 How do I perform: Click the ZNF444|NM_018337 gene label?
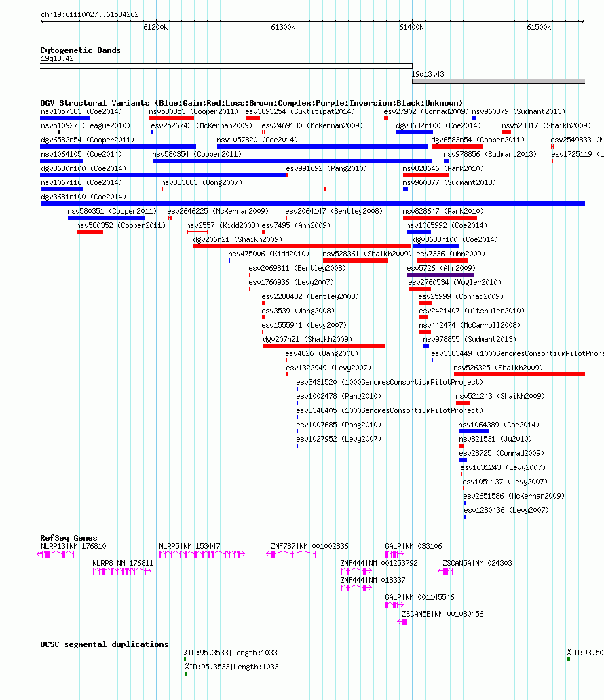[x=373, y=581]
